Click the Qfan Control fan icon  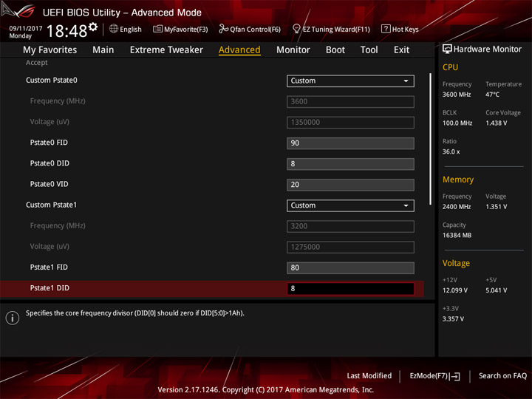(x=223, y=29)
